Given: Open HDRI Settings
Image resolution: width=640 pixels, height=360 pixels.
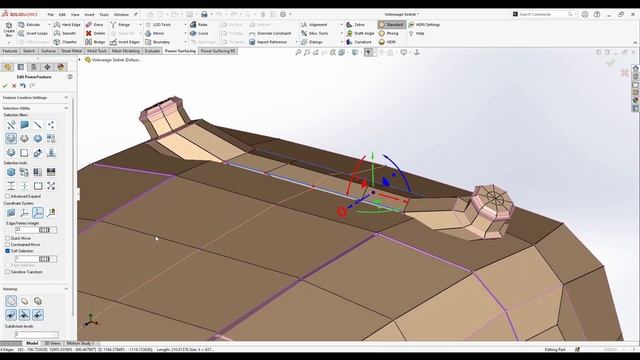Looking at the screenshot, I should 424,25.
